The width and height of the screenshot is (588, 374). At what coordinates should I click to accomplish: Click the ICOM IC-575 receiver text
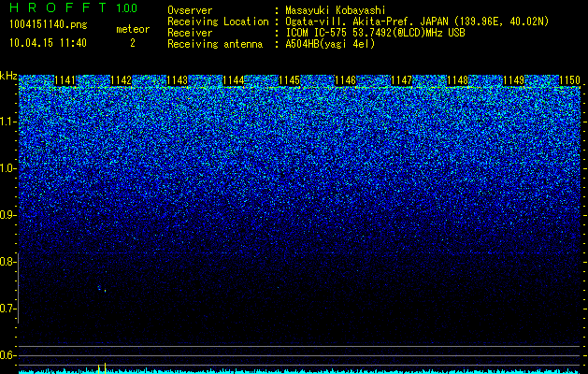375,33
